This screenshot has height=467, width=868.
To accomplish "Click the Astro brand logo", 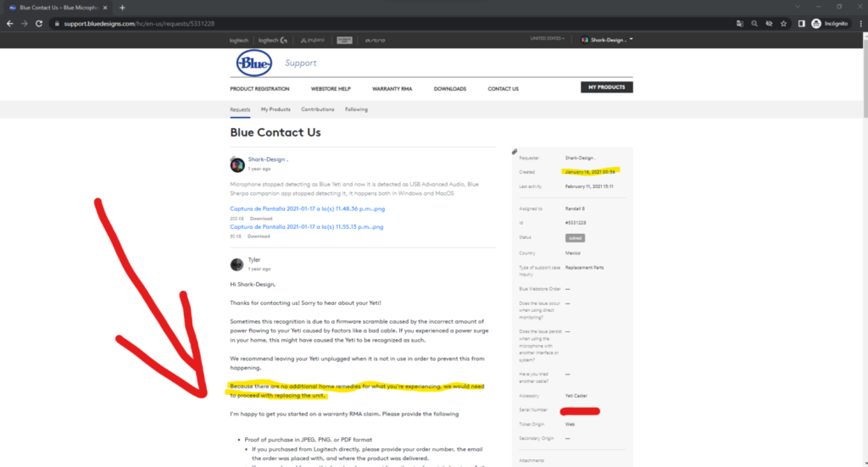I will [375, 41].
